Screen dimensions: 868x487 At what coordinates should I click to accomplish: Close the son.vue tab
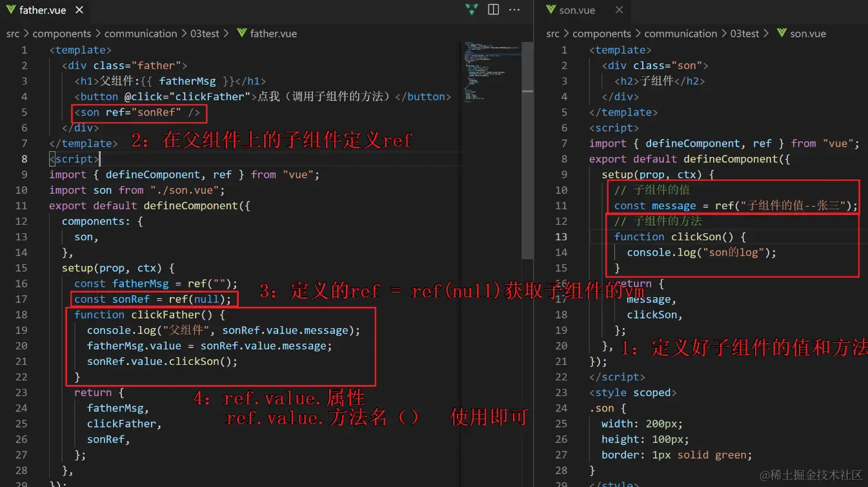pyautogui.click(x=619, y=10)
